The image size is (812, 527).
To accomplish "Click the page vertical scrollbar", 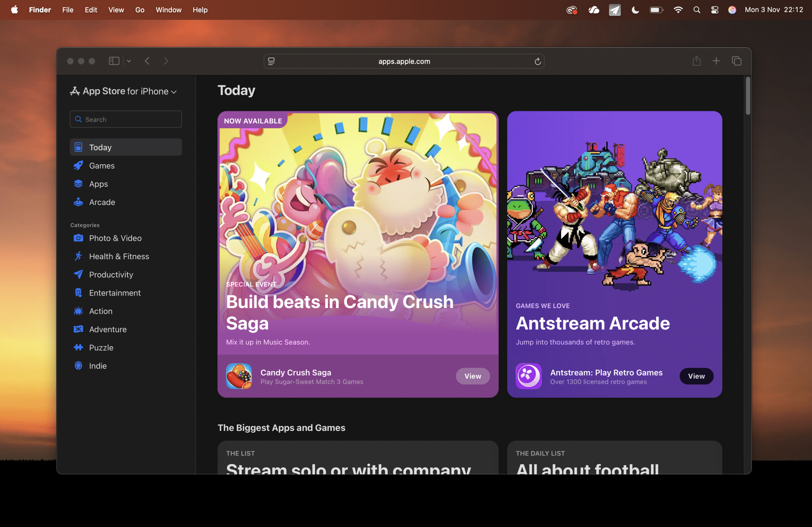I will click(748, 96).
